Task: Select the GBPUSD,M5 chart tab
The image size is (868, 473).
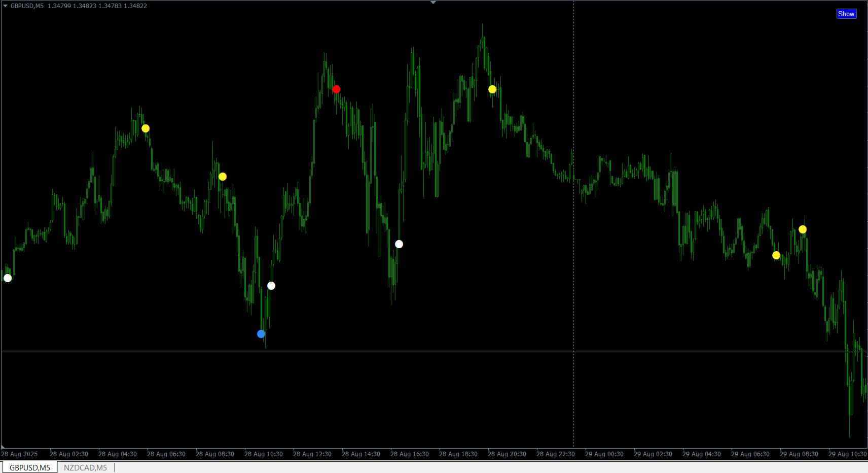Action: [30, 467]
